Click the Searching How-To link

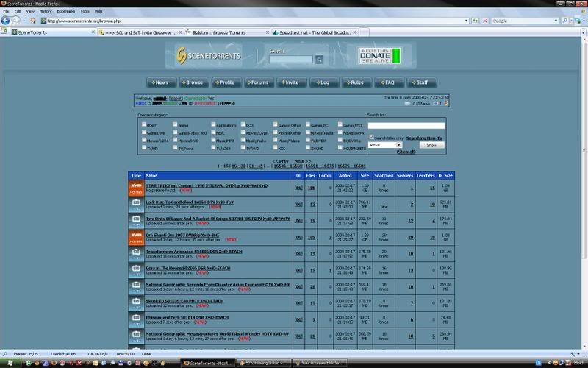pyautogui.click(x=424, y=138)
